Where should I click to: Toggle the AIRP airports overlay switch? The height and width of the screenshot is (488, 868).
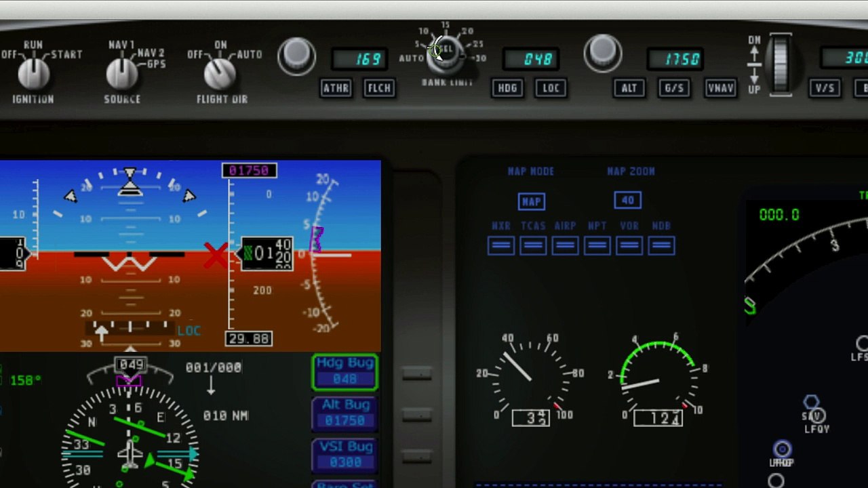(x=565, y=245)
